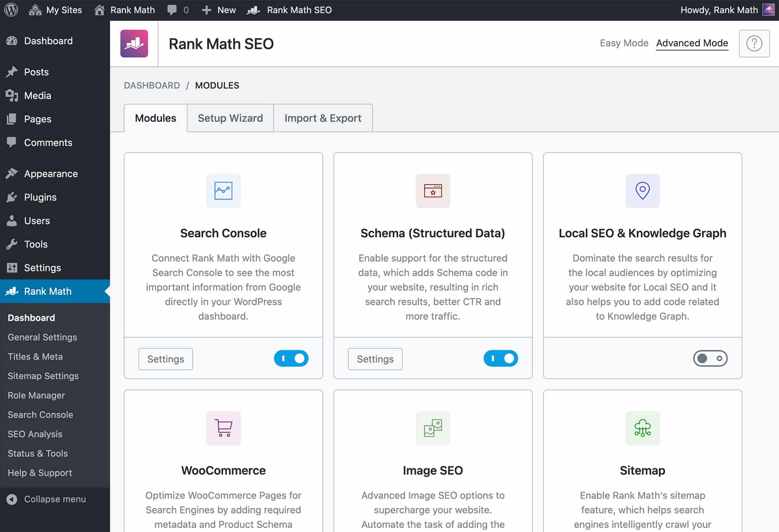779x532 pixels.
Task: Navigate to Titles & Meta settings
Action: point(35,356)
